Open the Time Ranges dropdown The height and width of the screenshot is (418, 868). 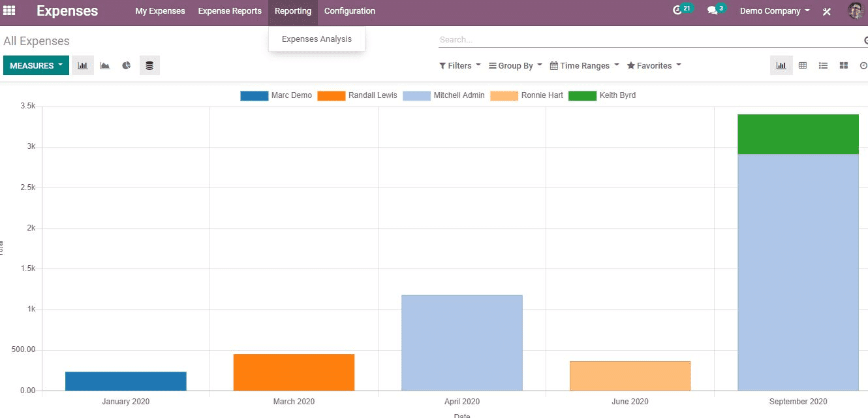[x=585, y=65]
